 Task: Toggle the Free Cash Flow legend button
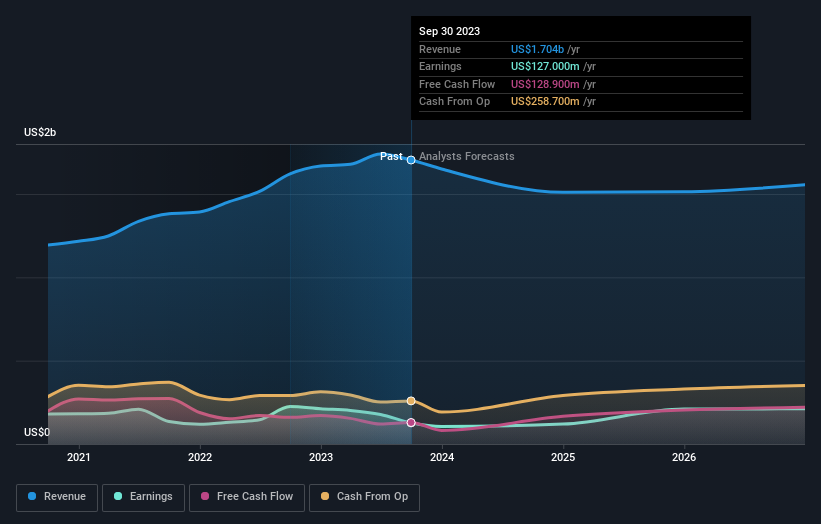(x=247, y=497)
